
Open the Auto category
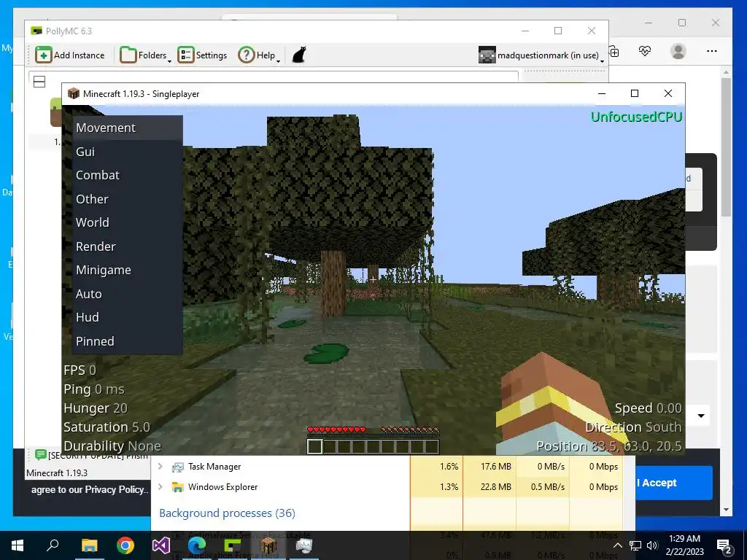tap(127, 294)
